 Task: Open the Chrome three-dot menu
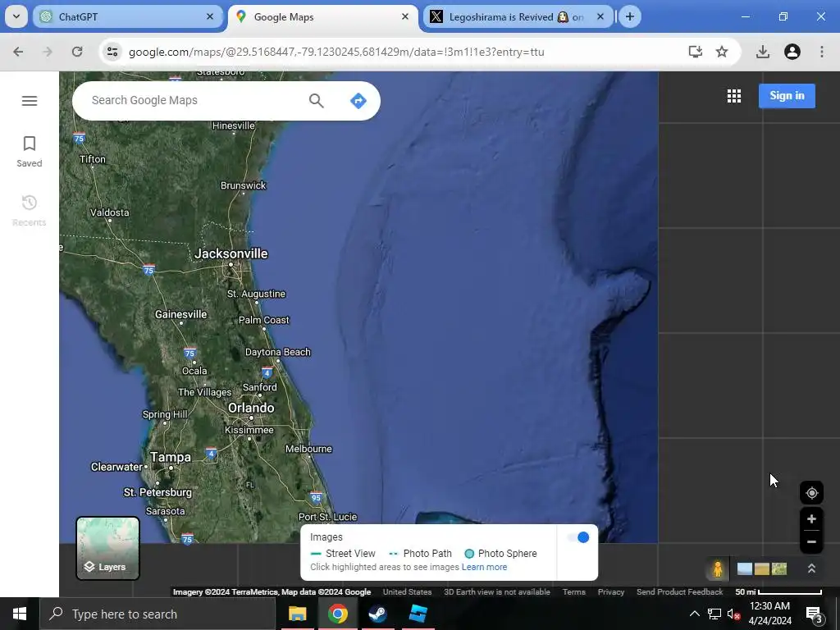(822, 52)
